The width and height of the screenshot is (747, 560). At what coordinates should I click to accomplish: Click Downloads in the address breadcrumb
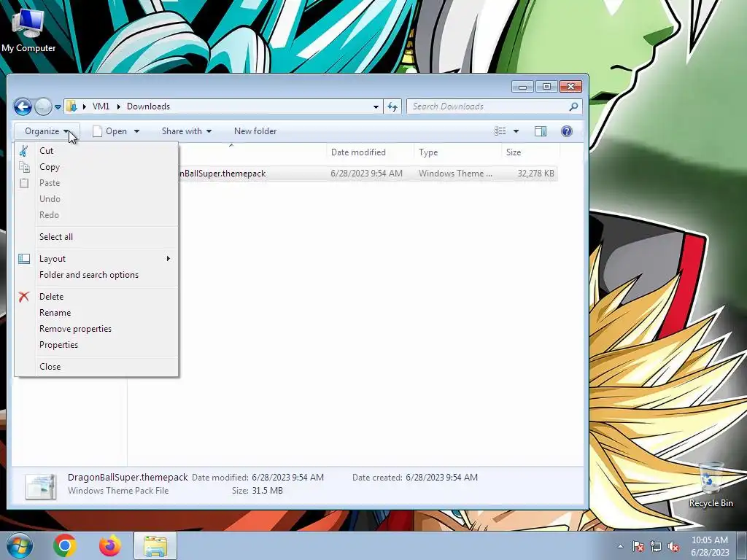148,106
